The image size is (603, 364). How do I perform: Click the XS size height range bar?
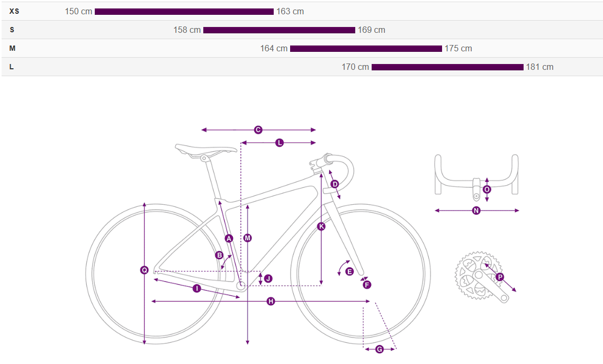click(x=184, y=12)
